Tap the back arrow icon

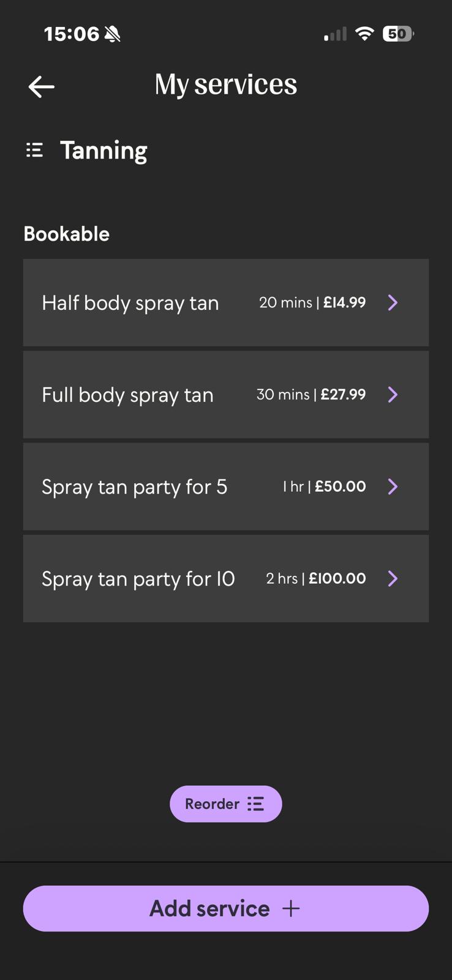pos(42,87)
